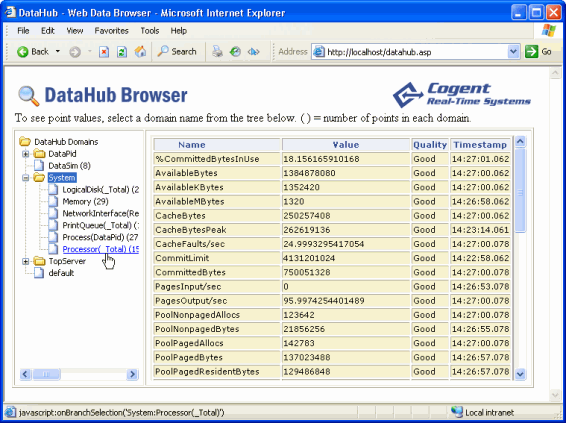This screenshot has height=423, width=566.
Task: Click the globe Edit icon beside Print
Action: click(235, 52)
